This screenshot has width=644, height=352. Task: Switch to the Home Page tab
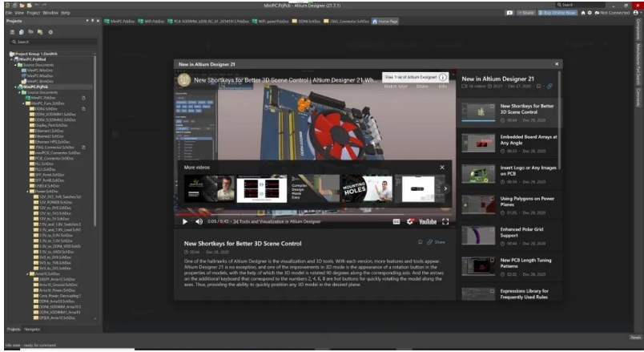[385, 21]
